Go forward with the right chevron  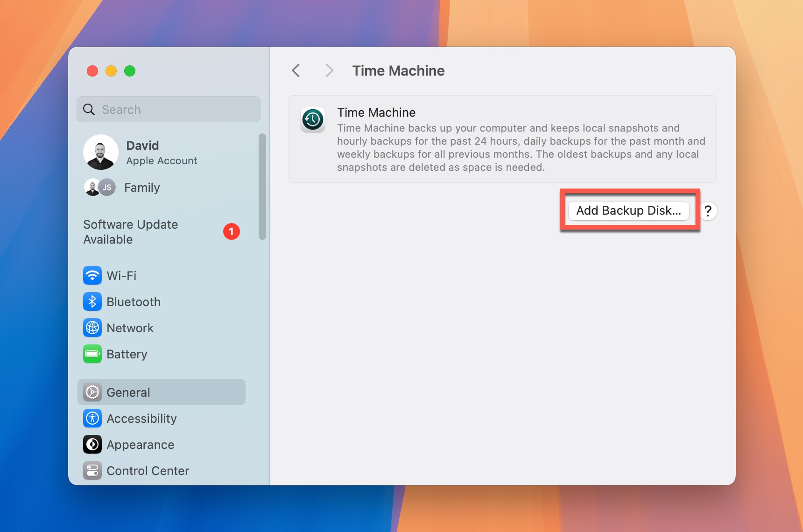point(329,70)
